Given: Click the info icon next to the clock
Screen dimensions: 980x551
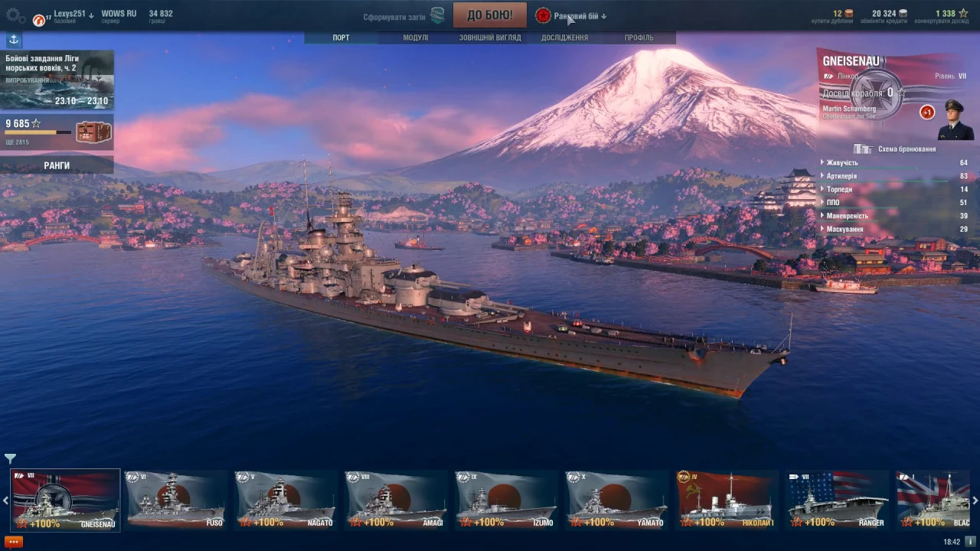Looking at the screenshot, I should point(969,541).
